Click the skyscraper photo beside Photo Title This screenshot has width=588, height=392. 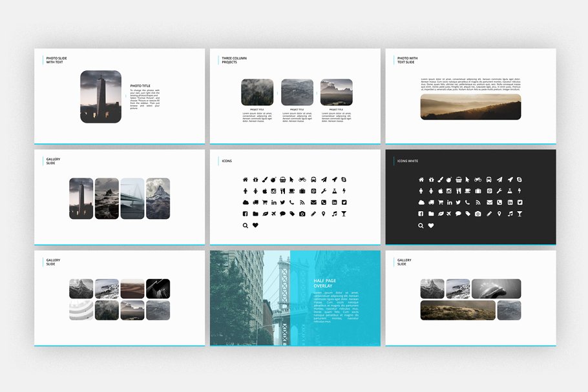coord(101,96)
